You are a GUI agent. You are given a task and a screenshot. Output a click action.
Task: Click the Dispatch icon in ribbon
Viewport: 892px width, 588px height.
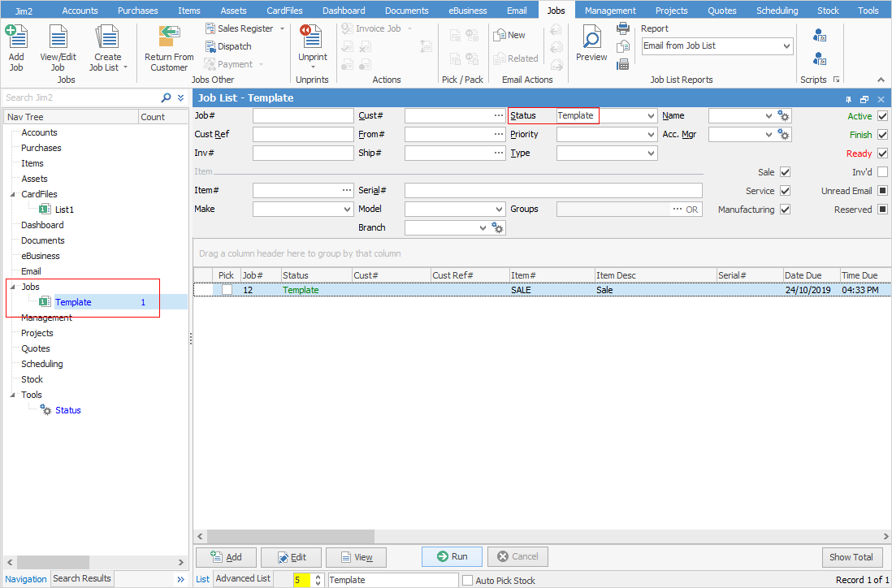(x=210, y=46)
